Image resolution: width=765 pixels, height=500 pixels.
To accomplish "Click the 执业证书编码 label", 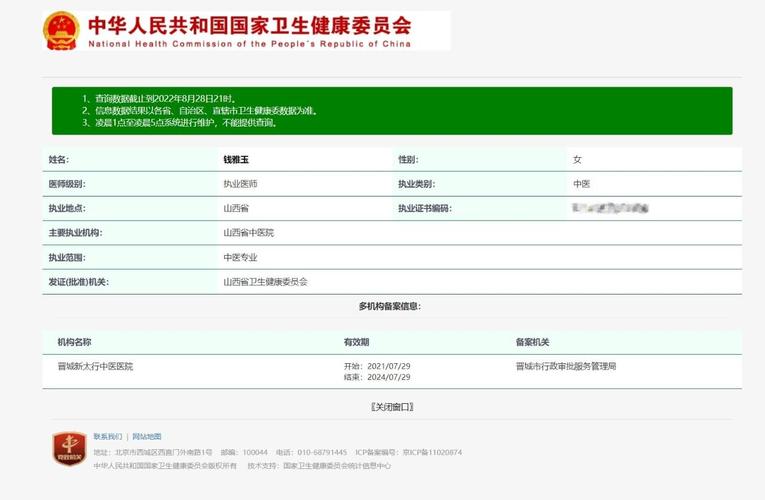I will 425,208.
